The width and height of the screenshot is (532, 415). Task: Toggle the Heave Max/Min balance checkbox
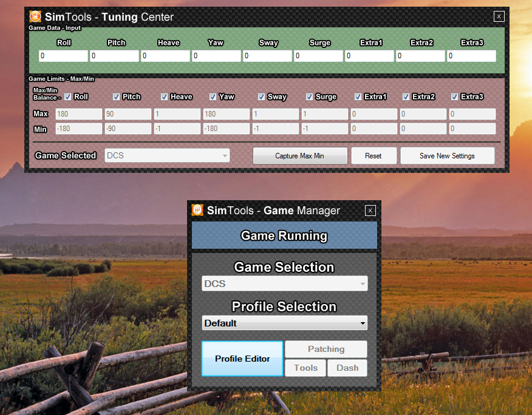164,97
